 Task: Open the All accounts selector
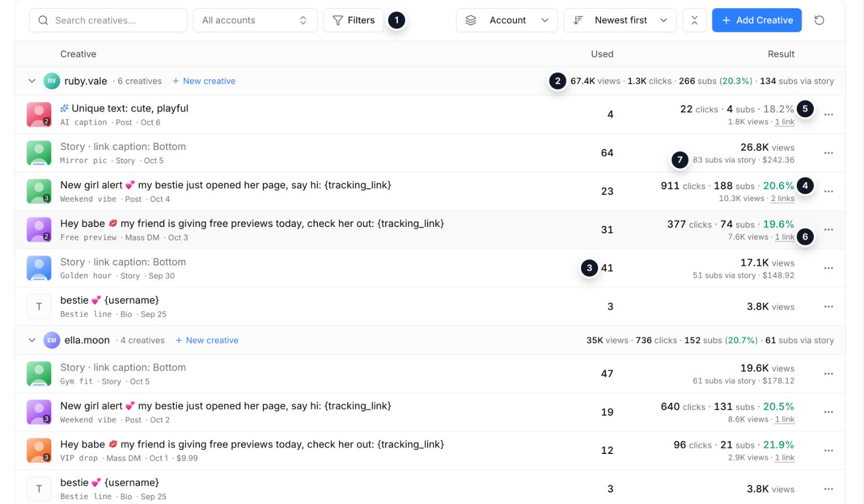point(255,20)
